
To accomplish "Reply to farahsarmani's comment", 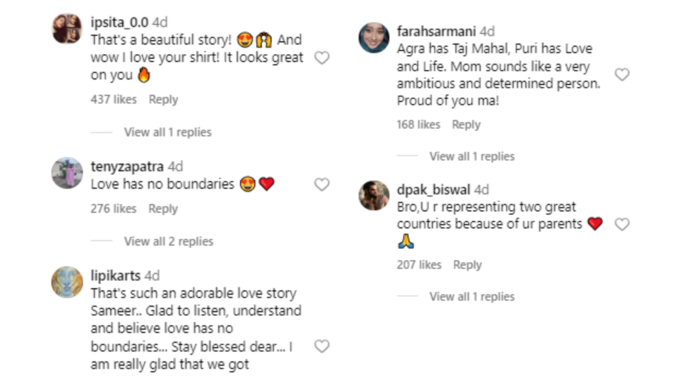I will pyautogui.click(x=466, y=125).
